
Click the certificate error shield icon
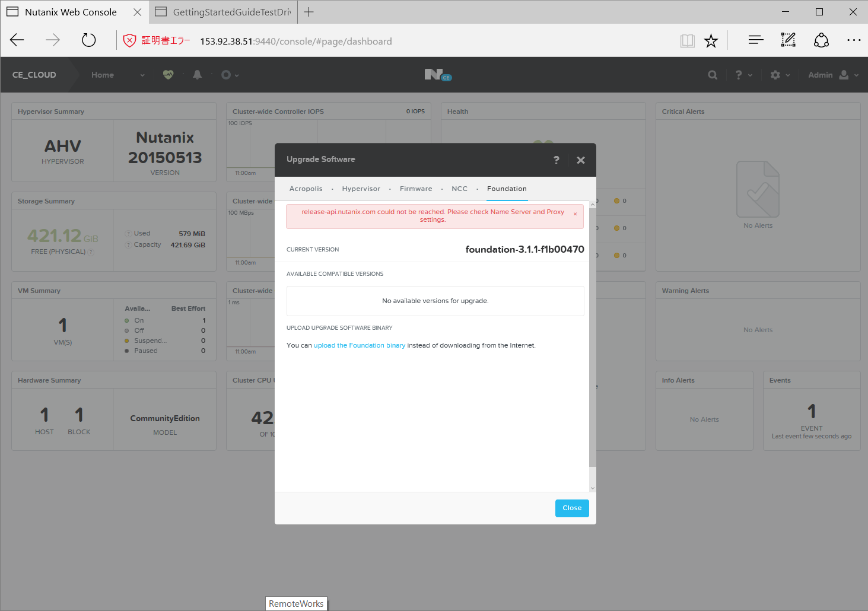pyautogui.click(x=129, y=40)
